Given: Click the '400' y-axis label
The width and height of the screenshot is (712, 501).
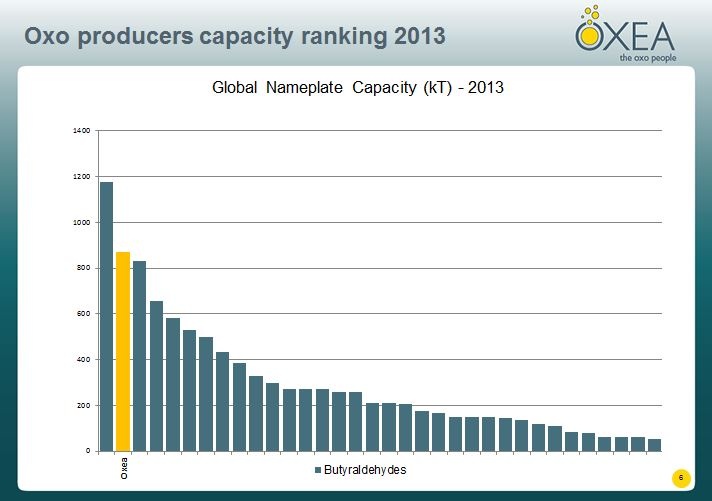Looking at the screenshot, I should coord(84,360).
